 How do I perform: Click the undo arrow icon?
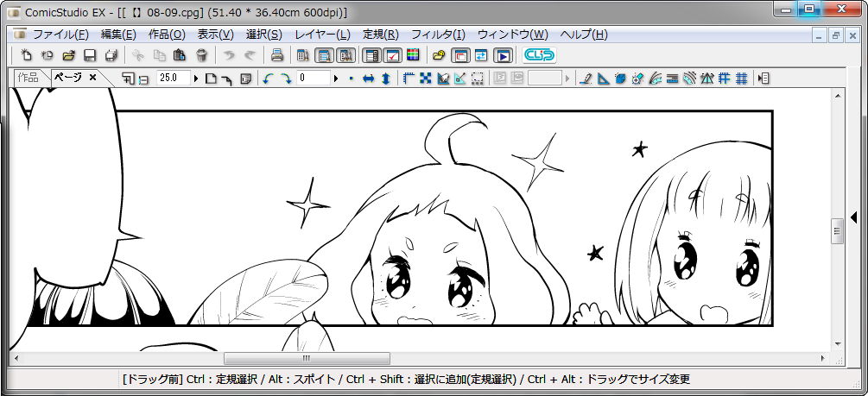click(x=229, y=55)
